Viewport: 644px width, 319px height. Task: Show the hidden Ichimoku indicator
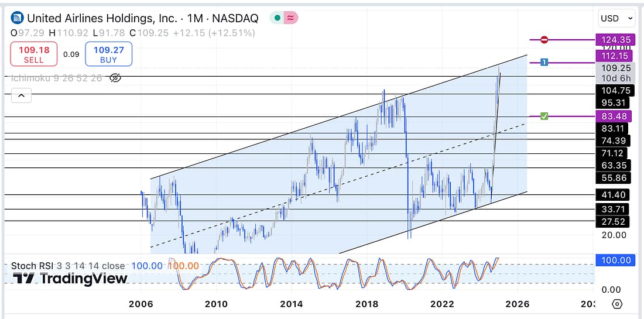point(115,78)
